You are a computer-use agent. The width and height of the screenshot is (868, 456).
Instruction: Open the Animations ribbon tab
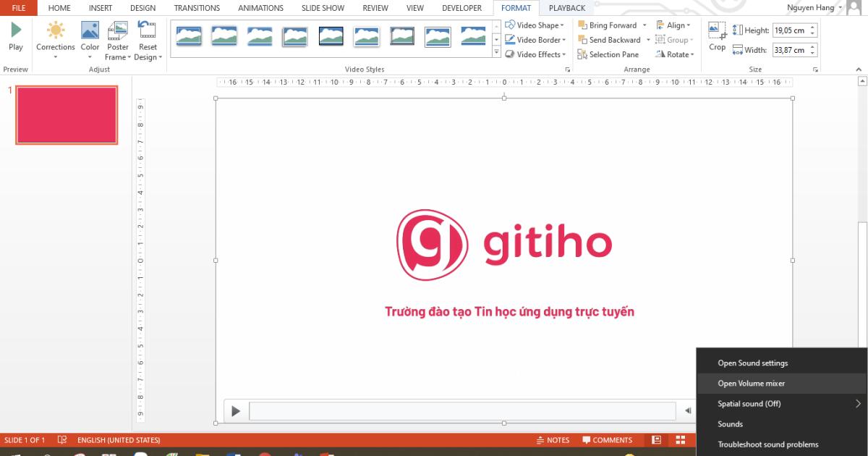pos(260,8)
